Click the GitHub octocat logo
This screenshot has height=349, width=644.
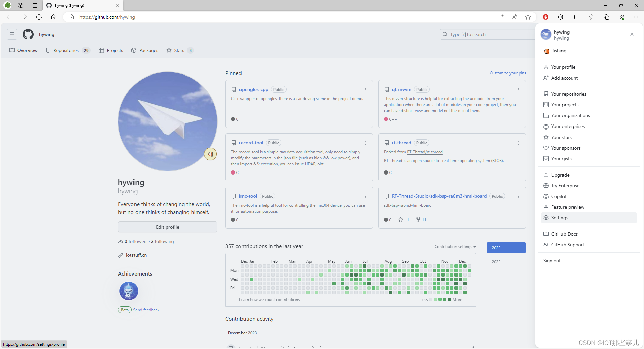[x=28, y=34]
